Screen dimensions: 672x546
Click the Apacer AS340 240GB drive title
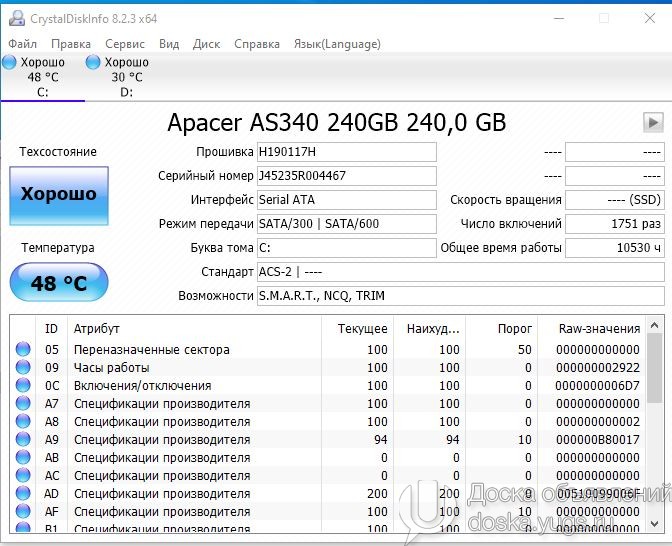[x=336, y=123]
